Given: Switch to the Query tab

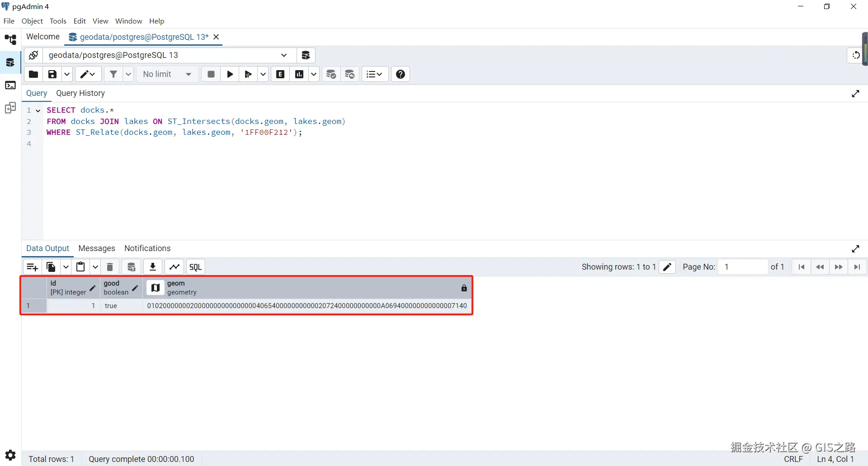Looking at the screenshot, I should pos(37,93).
